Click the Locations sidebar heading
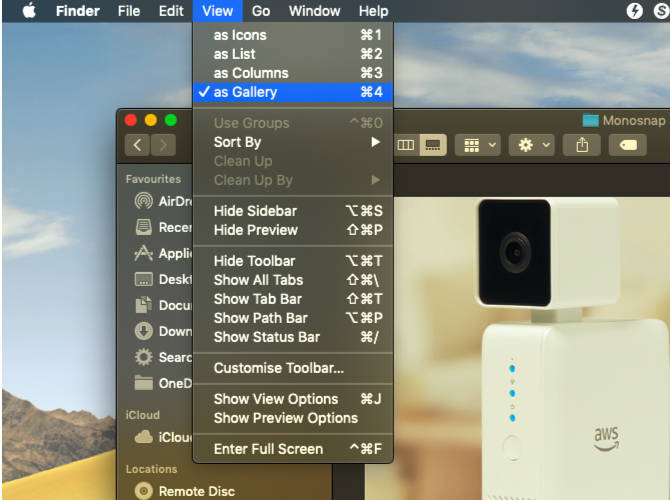The image size is (670, 500). click(151, 469)
